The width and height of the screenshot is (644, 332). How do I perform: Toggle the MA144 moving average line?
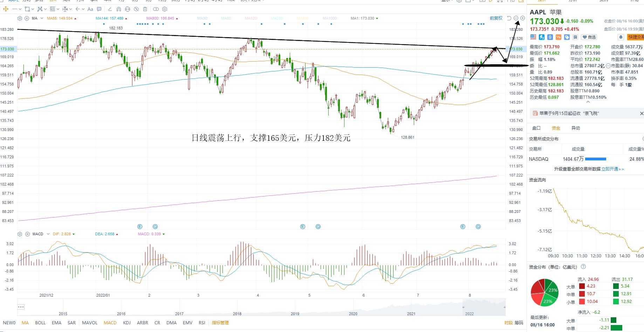tap(111, 18)
